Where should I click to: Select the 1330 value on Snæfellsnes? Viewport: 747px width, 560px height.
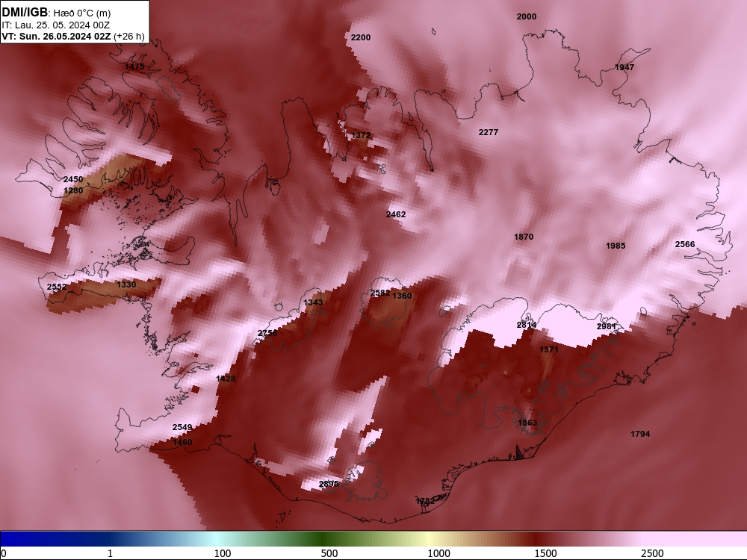click(x=126, y=284)
